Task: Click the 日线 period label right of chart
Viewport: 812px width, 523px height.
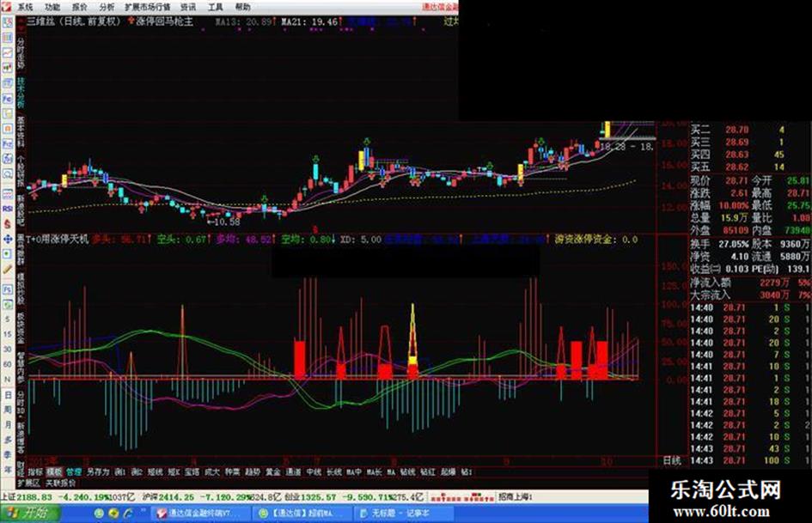Action: (672, 460)
